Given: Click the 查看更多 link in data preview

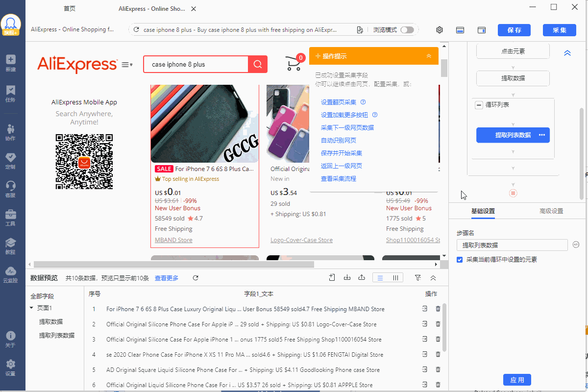Looking at the screenshot, I should (167, 278).
